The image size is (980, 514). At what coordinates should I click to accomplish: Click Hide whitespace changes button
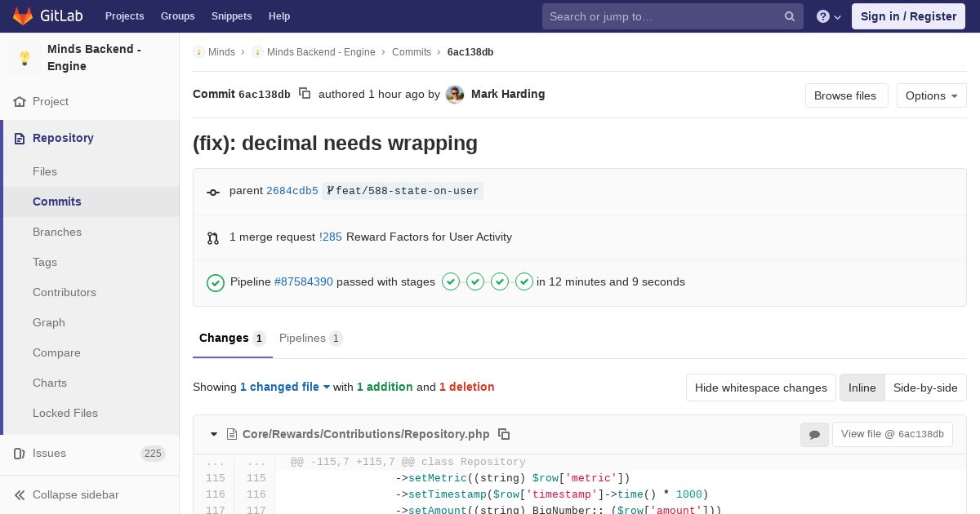pyautogui.click(x=761, y=388)
